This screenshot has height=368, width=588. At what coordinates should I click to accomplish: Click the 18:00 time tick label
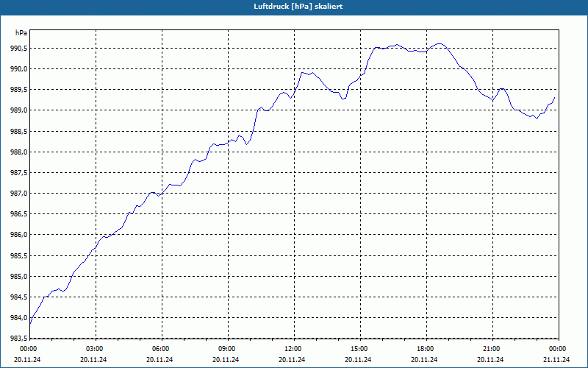[427, 349]
